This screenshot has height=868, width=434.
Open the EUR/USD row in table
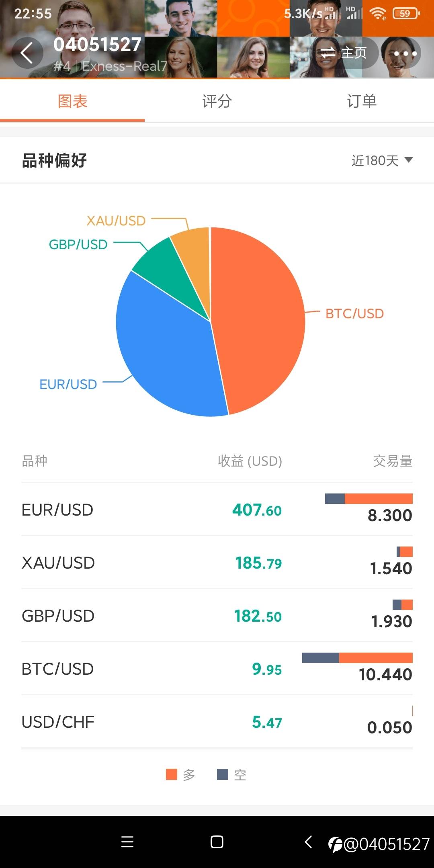[217, 510]
